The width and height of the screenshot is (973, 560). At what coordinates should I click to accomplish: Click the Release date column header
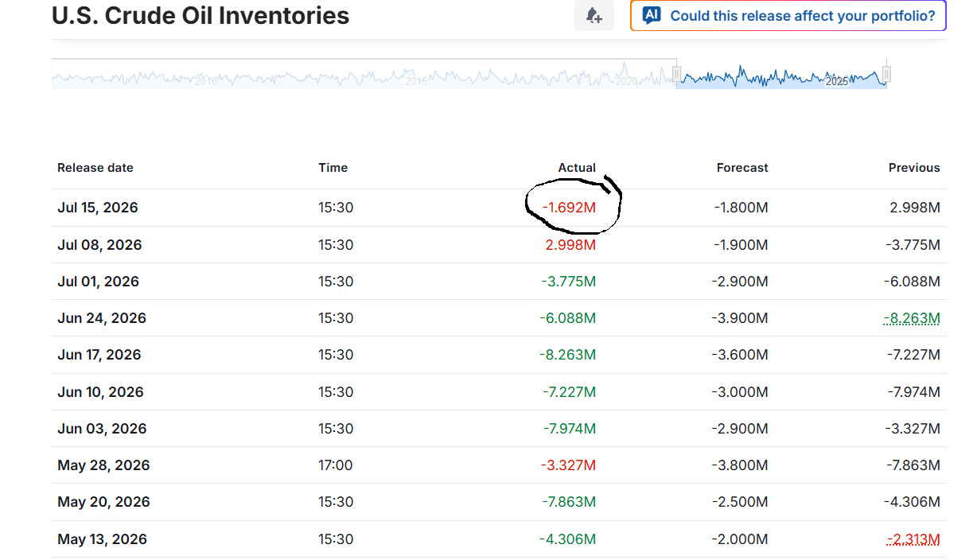(95, 168)
